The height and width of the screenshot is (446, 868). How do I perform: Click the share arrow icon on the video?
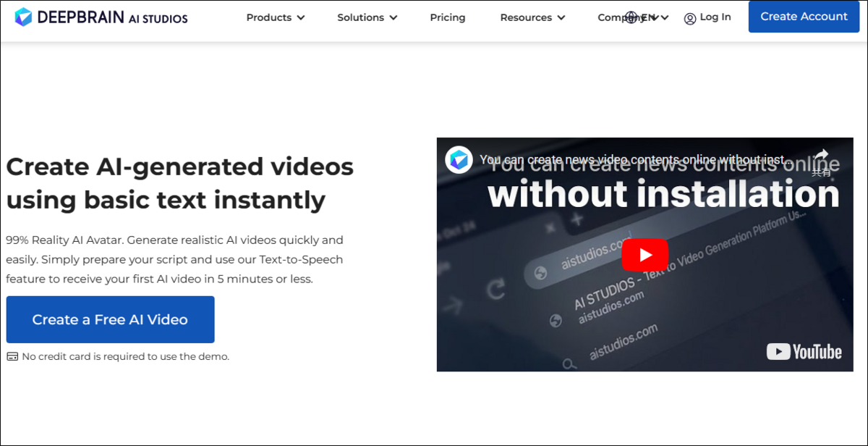821,156
